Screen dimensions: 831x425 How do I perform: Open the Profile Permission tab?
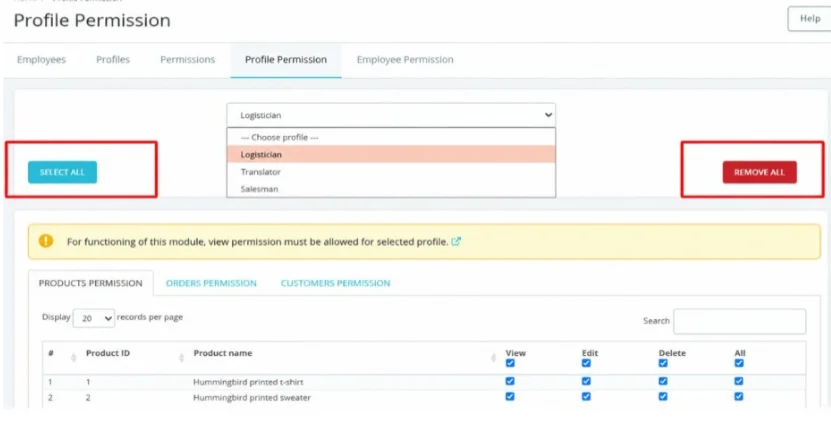coord(286,60)
